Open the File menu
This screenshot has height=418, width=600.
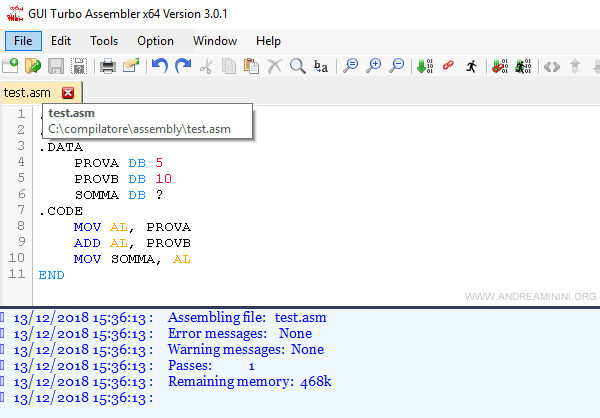point(23,41)
